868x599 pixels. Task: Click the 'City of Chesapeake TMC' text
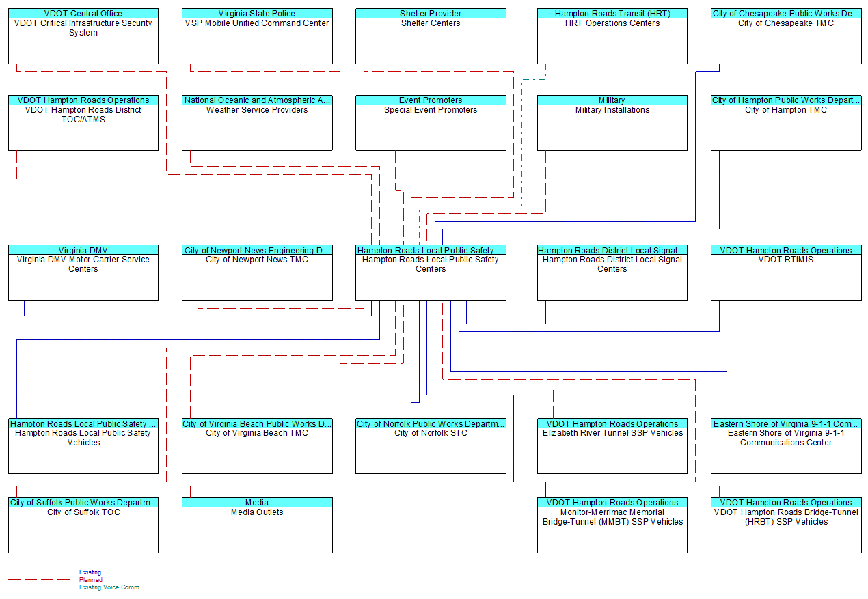(786, 23)
